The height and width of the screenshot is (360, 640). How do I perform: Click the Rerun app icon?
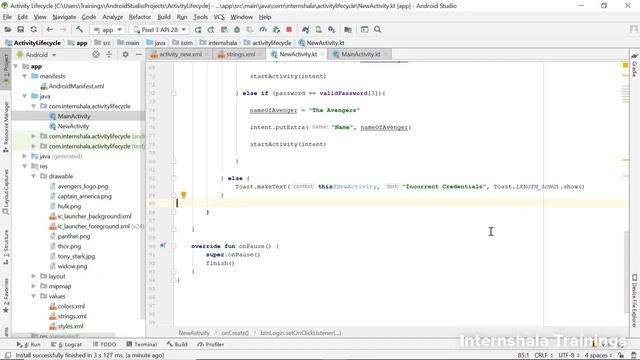pos(198,30)
